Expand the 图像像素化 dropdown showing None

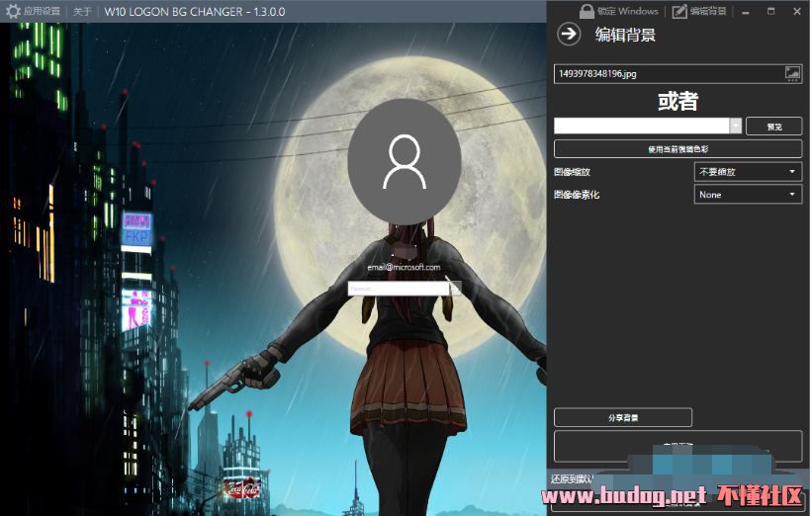[x=748, y=195]
